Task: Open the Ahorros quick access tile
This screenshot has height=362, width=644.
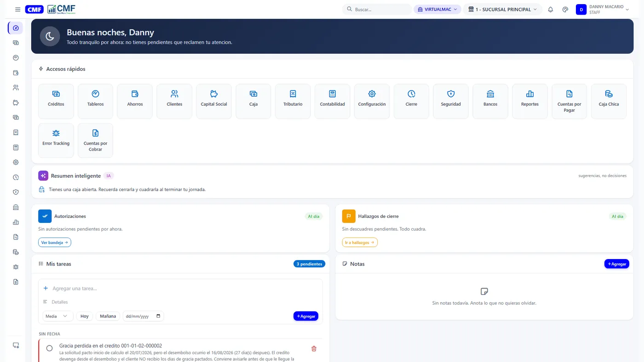Action: pos(135,102)
